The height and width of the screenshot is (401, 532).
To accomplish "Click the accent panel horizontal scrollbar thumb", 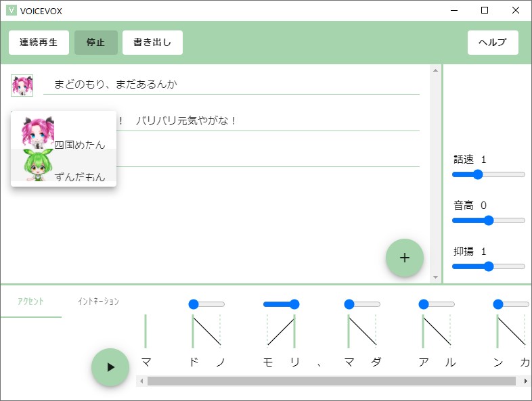I will tap(332, 381).
